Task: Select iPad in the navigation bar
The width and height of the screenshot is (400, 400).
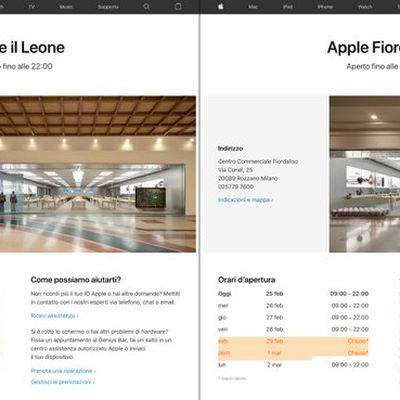Action: tap(288, 7)
